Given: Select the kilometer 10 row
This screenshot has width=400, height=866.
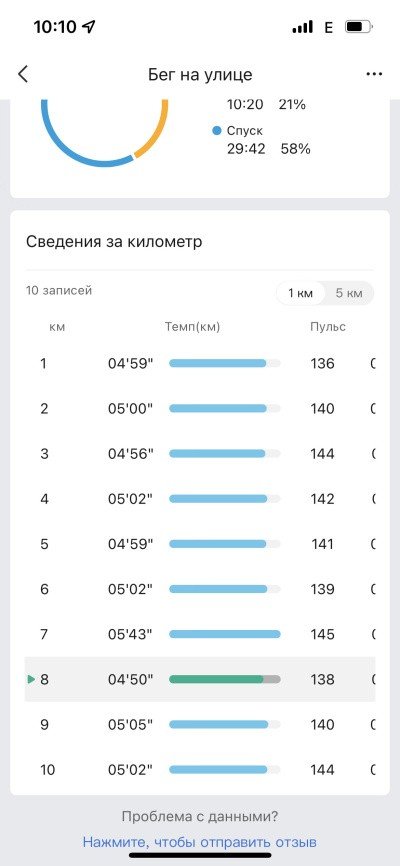Looking at the screenshot, I should tap(200, 770).
